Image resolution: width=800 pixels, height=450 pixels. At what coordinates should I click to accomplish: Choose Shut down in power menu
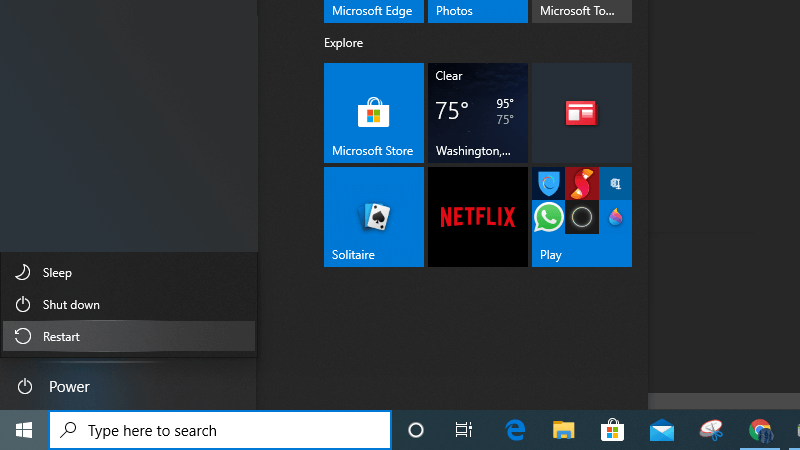click(129, 305)
